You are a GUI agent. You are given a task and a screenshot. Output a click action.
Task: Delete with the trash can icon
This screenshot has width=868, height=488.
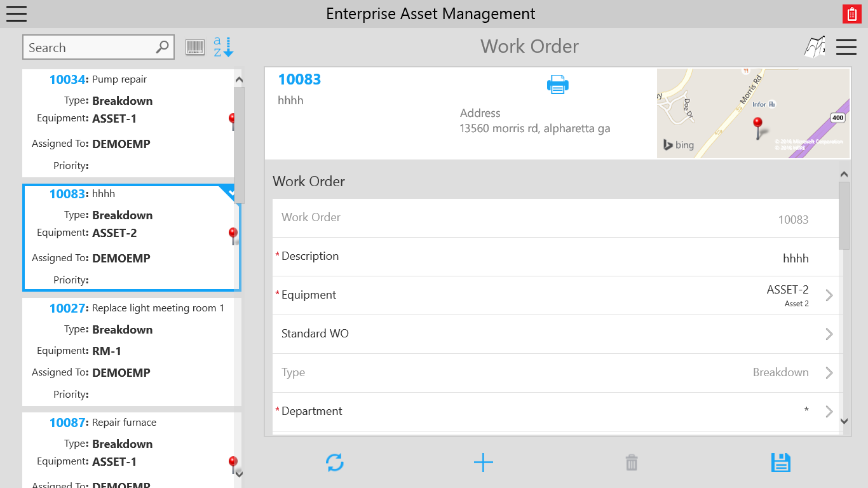[632, 463]
